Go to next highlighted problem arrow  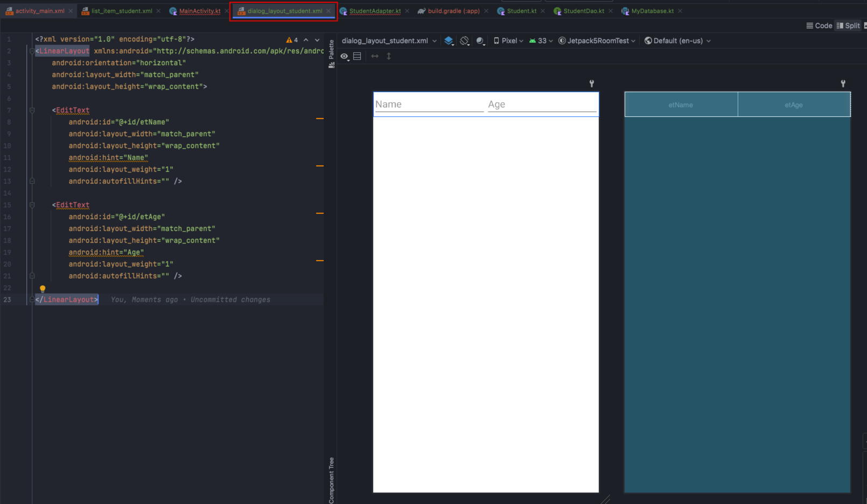coord(317,40)
